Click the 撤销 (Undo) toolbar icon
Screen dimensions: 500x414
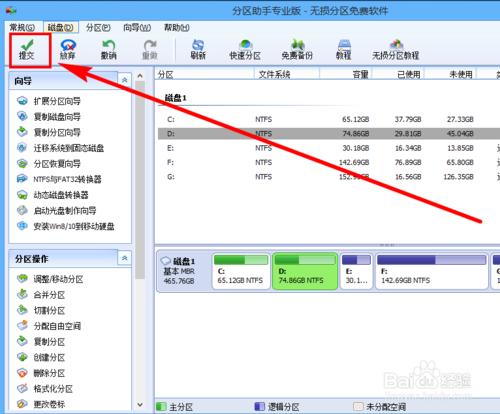109,50
